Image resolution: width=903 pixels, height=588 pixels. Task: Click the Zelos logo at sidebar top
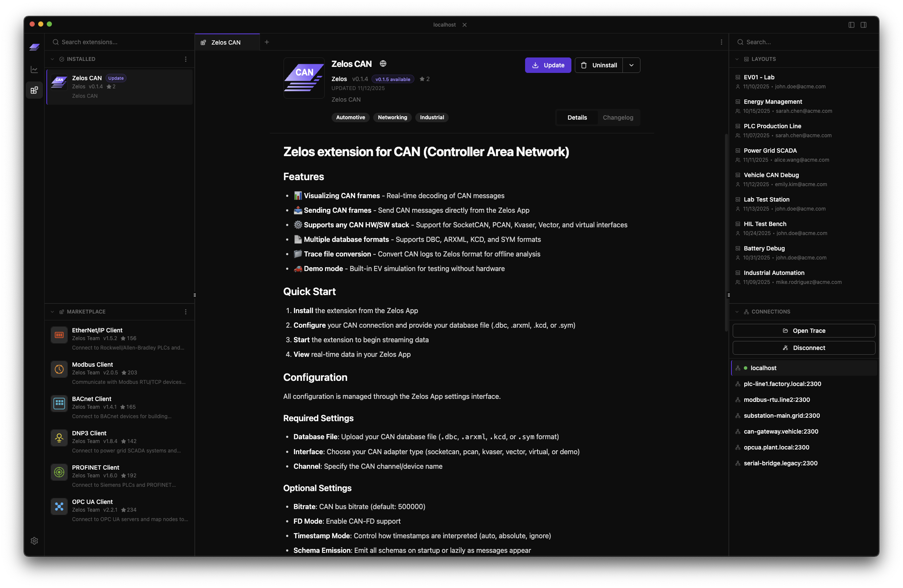[34, 47]
